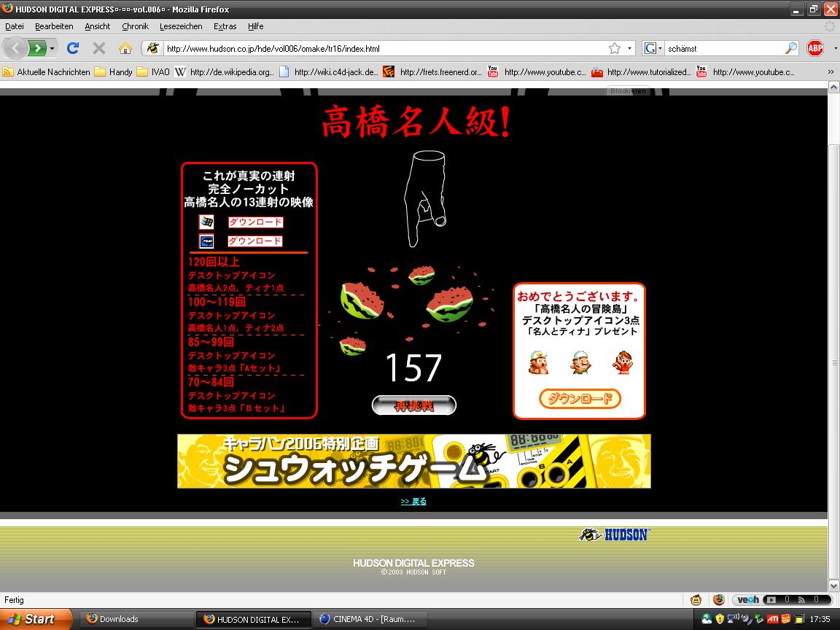Click the orange ダウンロード prize button
Viewport: 840px width, 630px height.
580,399
